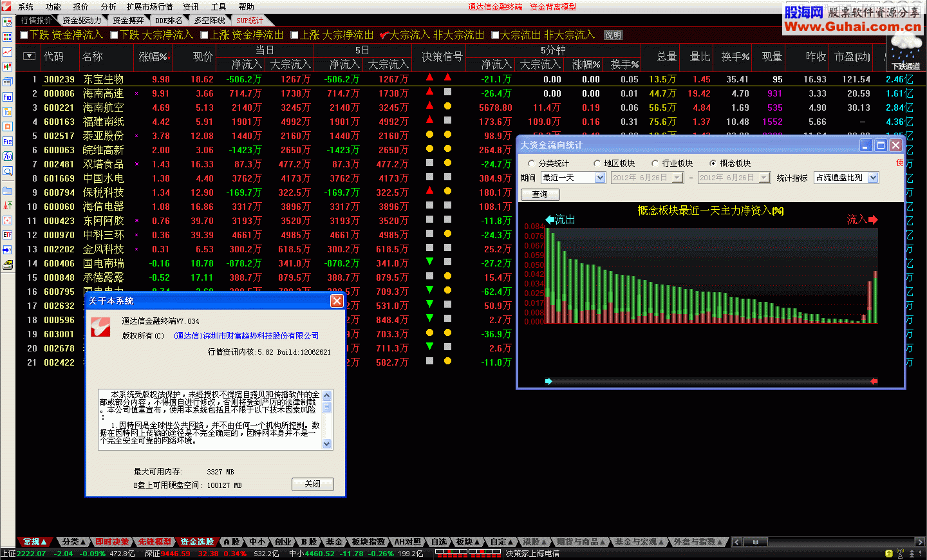Open the red-green up/down arrows sidebar icon
The image size is (927, 560).
click(8, 206)
